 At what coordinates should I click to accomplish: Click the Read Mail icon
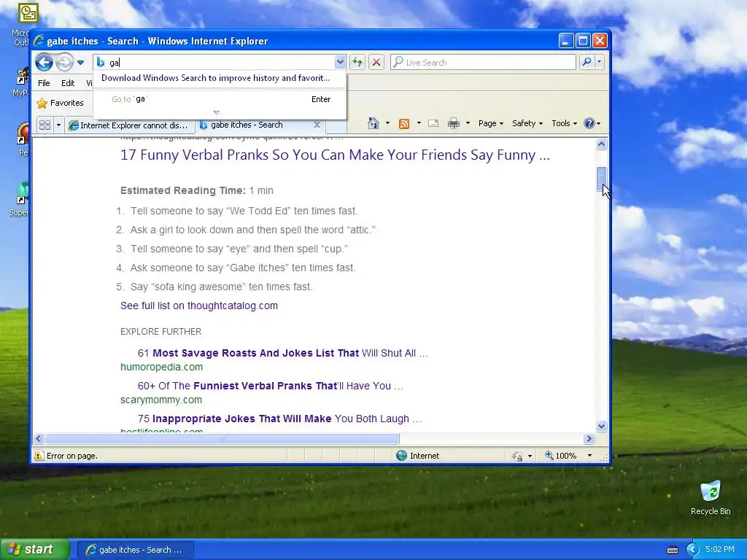433,123
